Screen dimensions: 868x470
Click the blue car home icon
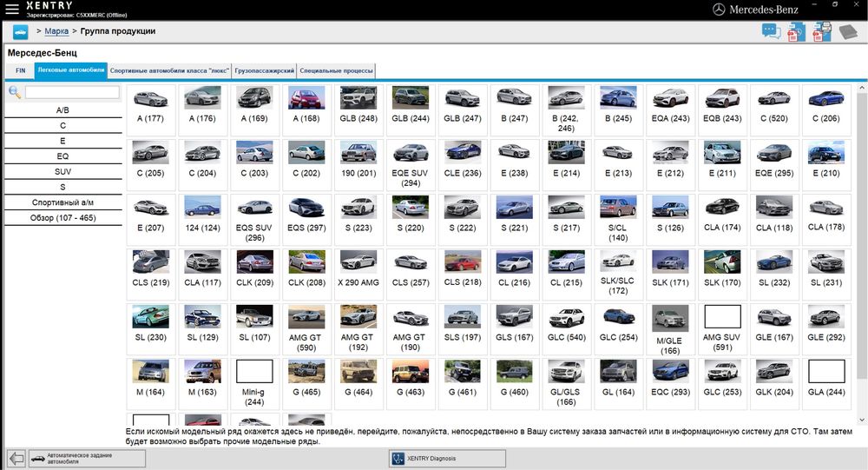click(20, 32)
